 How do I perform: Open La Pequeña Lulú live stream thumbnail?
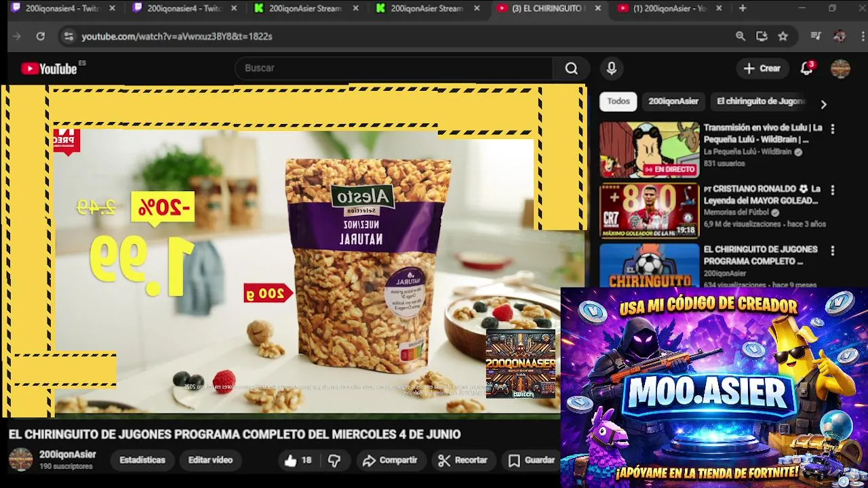[x=649, y=150]
